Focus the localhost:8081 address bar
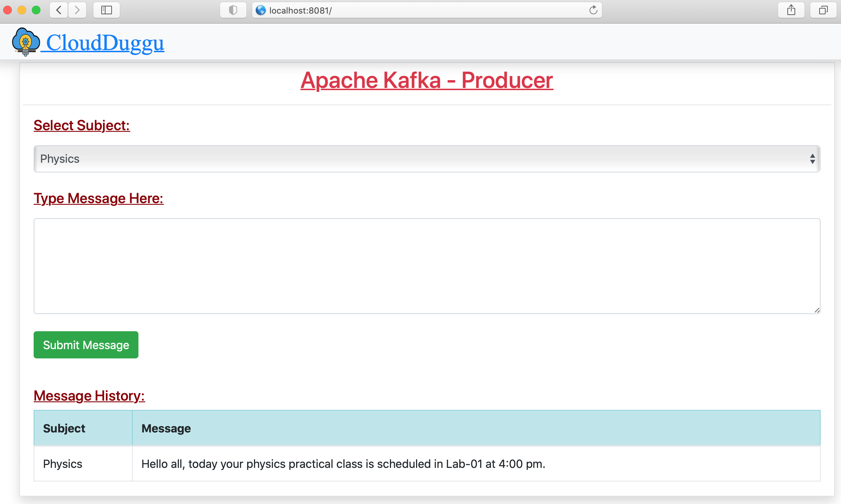841x504 pixels. pyautogui.click(x=427, y=10)
